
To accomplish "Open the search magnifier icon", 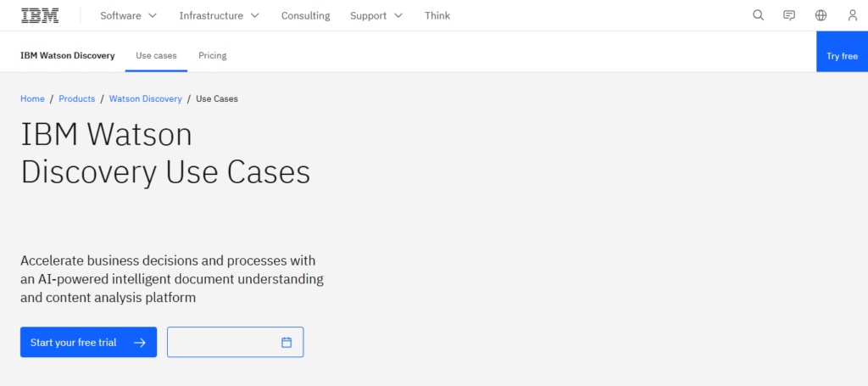I will point(759,15).
